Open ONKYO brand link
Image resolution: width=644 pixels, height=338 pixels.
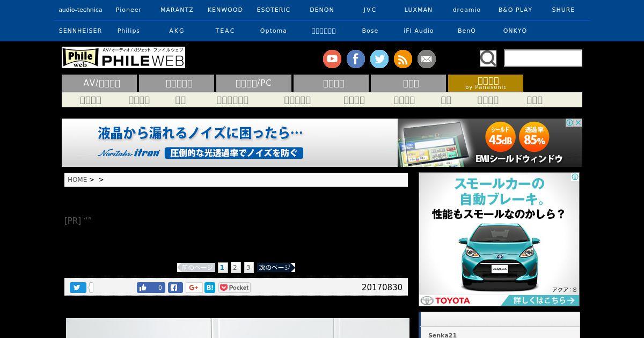515,31
